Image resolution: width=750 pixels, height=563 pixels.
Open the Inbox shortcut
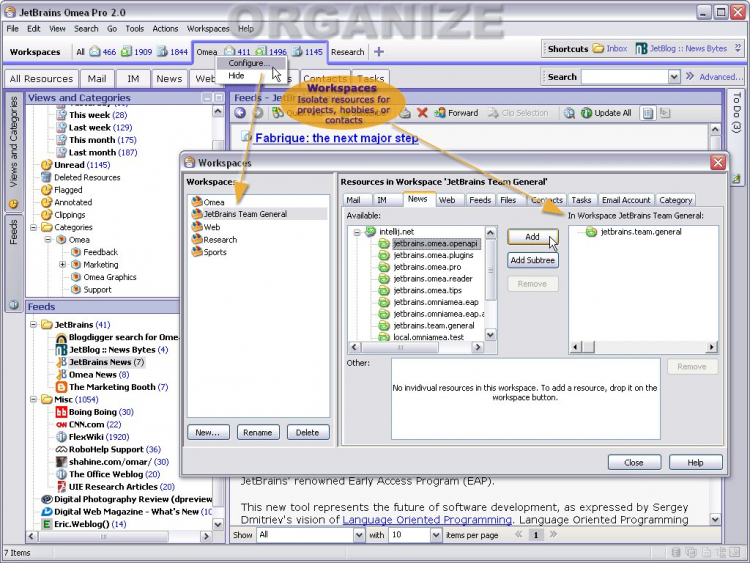(610, 48)
